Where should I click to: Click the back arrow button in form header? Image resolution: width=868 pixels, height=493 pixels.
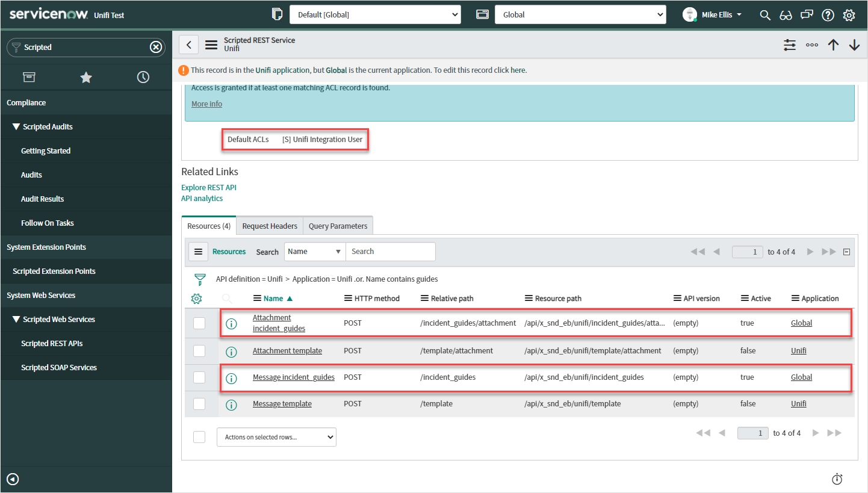coord(189,45)
